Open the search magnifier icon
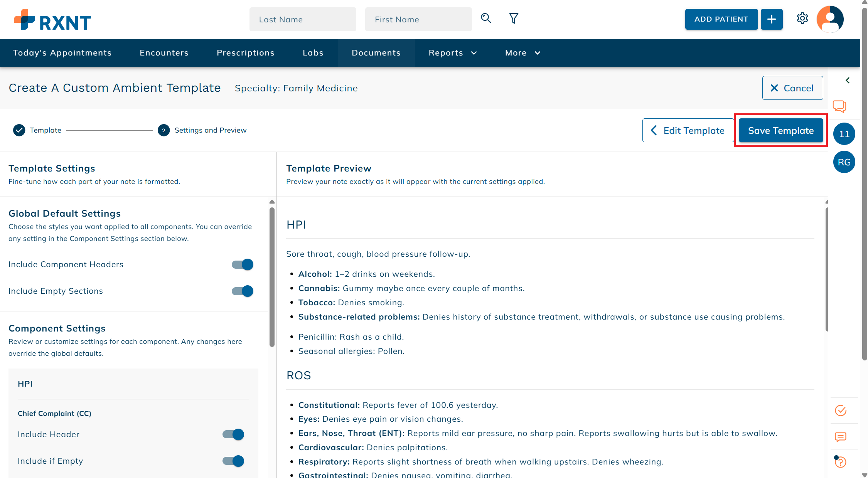Image resolution: width=868 pixels, height=478 pixels. pos(485,18)
